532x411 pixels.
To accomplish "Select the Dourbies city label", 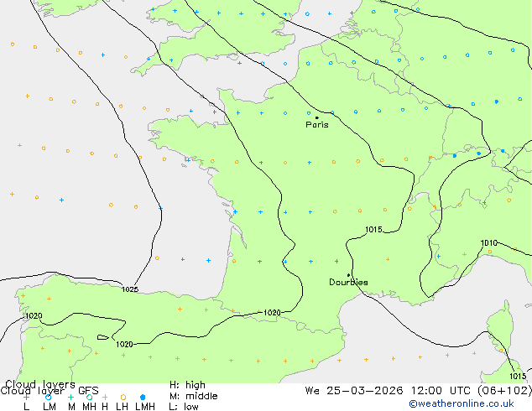I will pyautogui.click(x=348, y=282).
